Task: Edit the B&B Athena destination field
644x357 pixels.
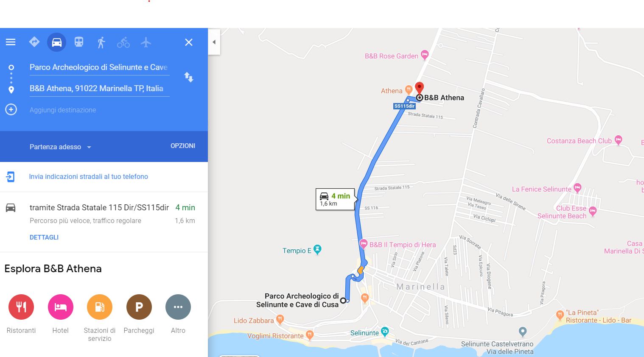Action: 99,89
